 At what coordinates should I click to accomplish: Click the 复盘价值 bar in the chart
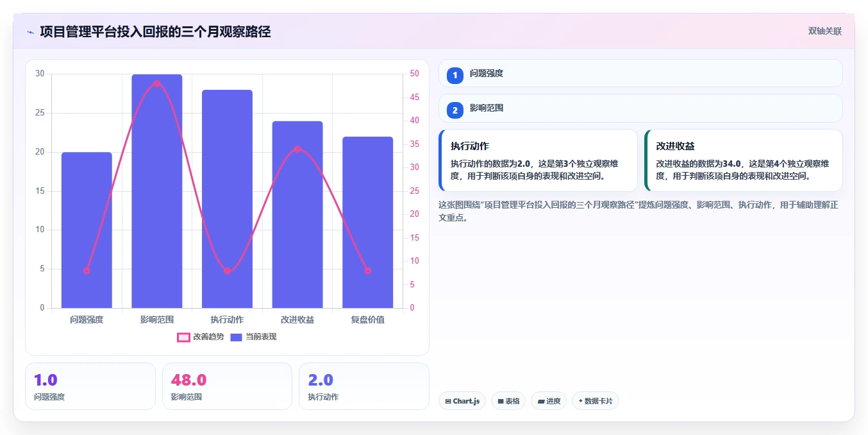pos(367,223)
